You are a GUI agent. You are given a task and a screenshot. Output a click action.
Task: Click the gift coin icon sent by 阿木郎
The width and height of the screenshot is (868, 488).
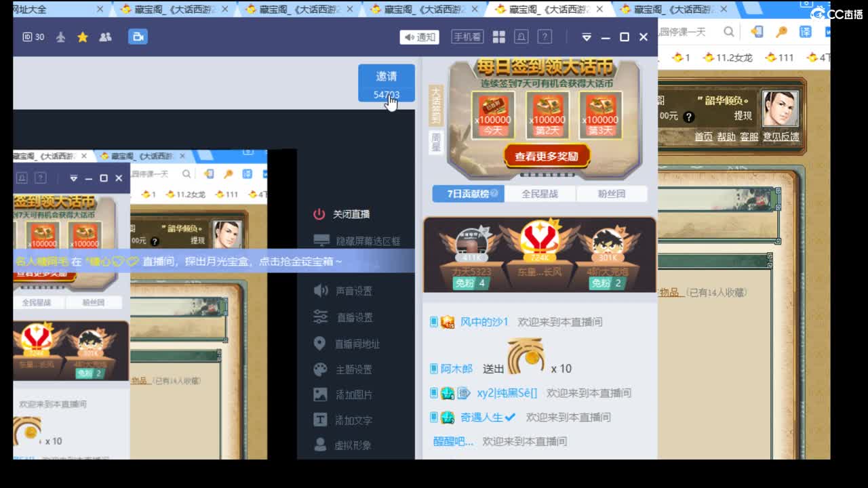point(527,358)
